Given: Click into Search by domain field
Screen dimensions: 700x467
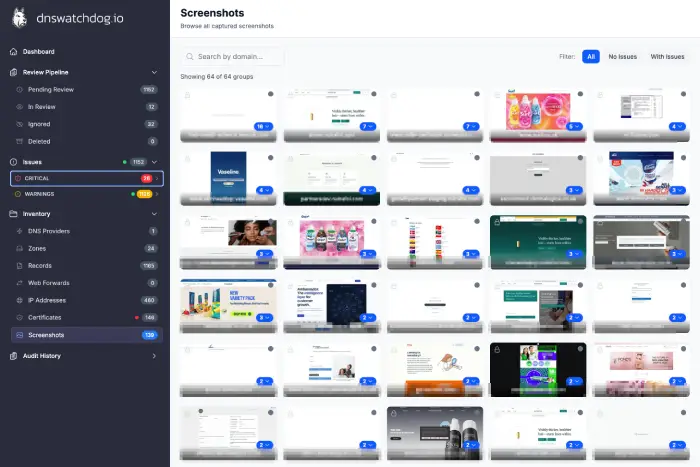Looking at the screenshot, I should pos(232,57).
